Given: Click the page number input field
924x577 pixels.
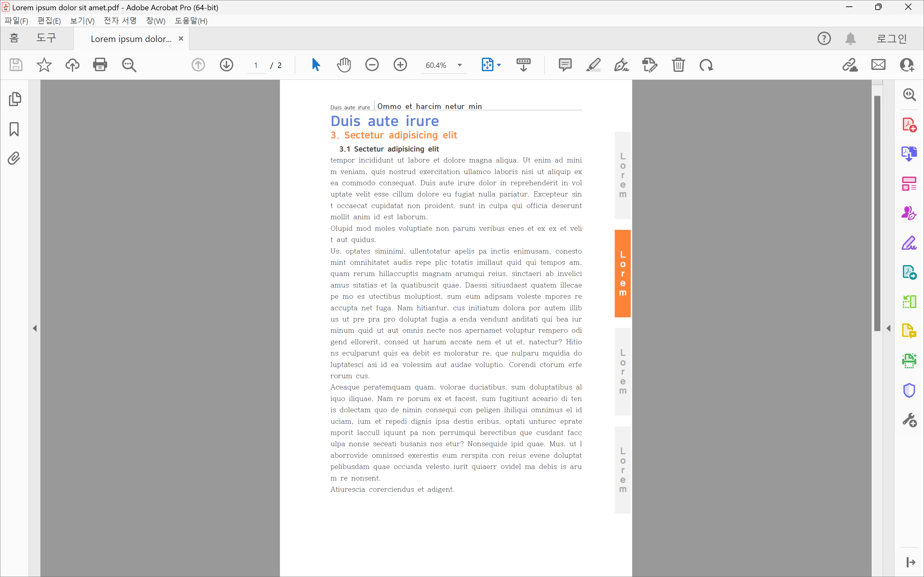Looking at the screenshot, I should coord(256,65).
